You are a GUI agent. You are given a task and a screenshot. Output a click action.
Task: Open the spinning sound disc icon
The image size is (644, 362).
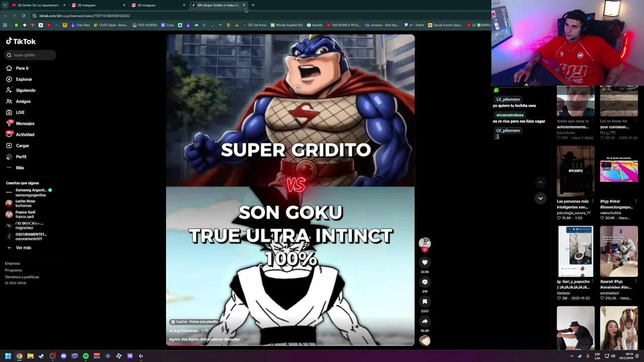425,340
